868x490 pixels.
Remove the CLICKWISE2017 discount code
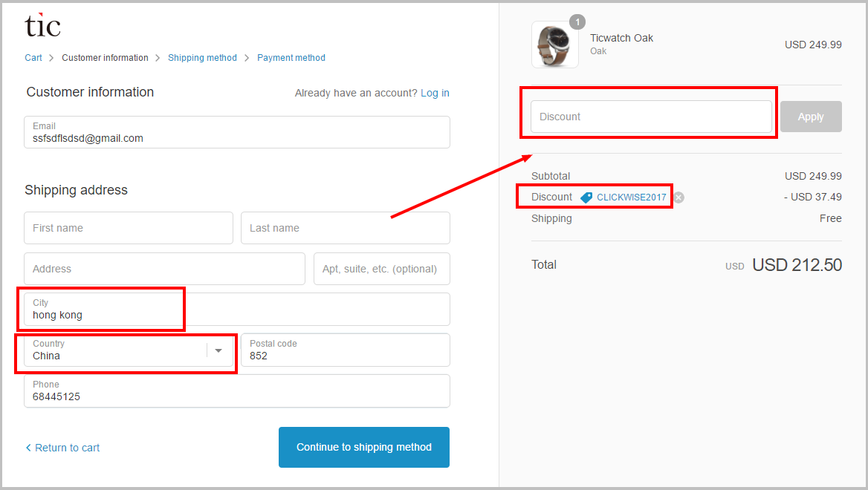click(678, 197)
